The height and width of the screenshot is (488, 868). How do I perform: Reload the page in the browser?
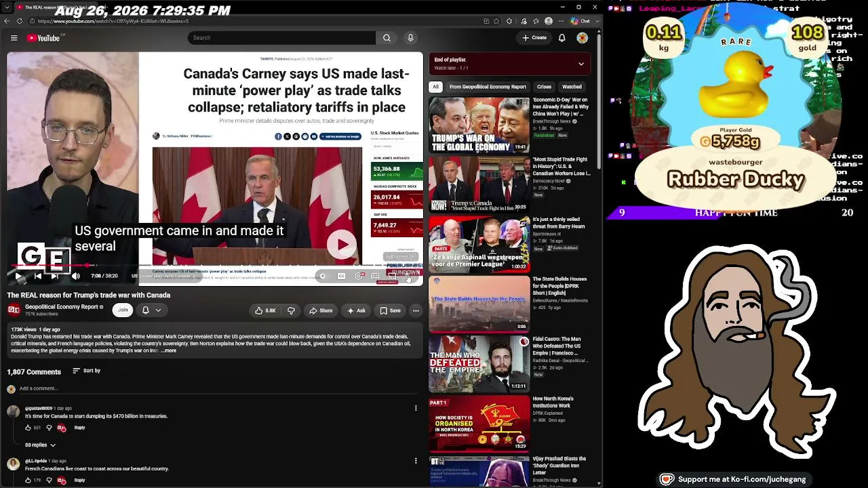pyautogui.click(x=19, y=21)
